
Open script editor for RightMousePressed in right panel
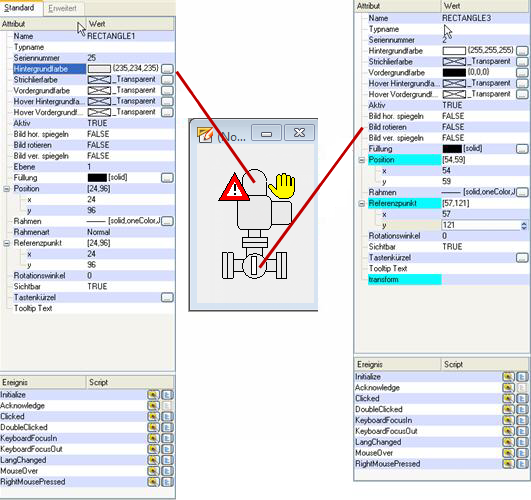[522, 464]
